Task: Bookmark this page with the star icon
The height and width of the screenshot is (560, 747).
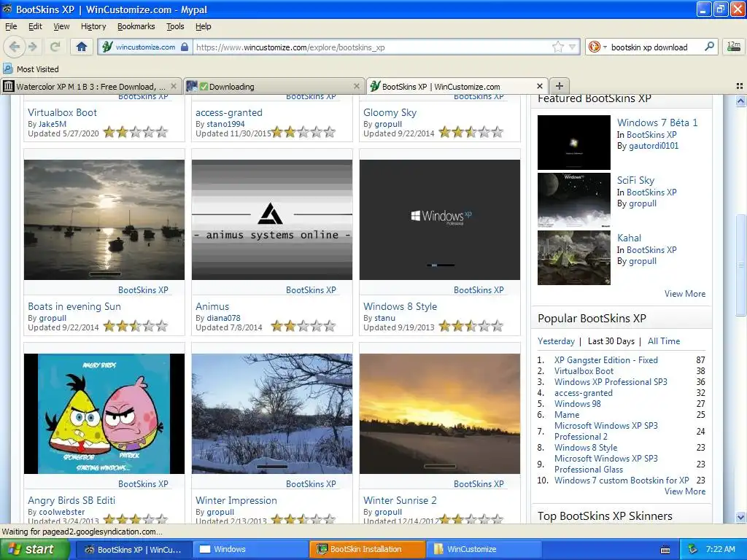Action: click(x=558, y=47)
